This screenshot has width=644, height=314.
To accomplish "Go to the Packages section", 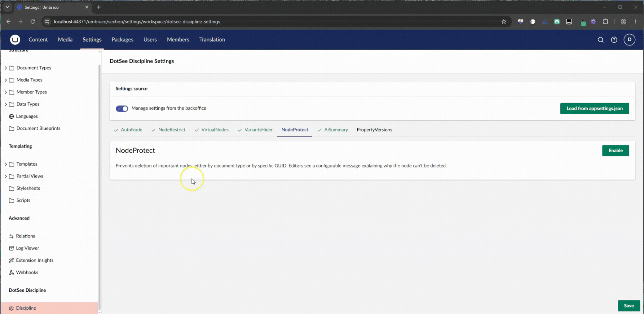I will (122, 40).
